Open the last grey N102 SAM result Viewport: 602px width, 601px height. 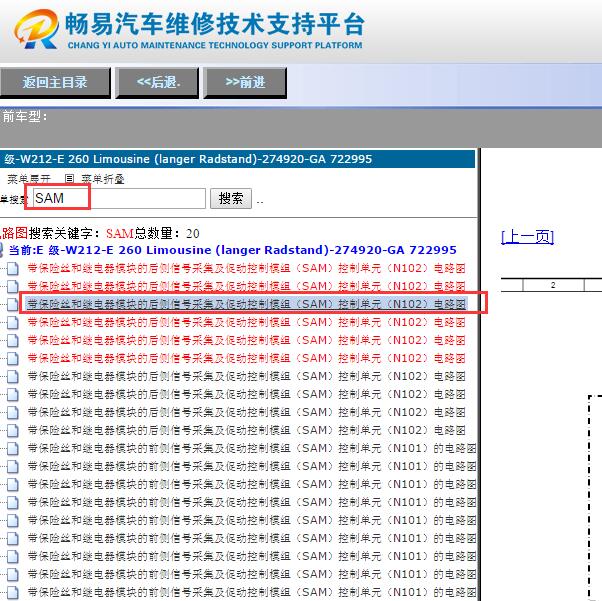tap(246, 430)
